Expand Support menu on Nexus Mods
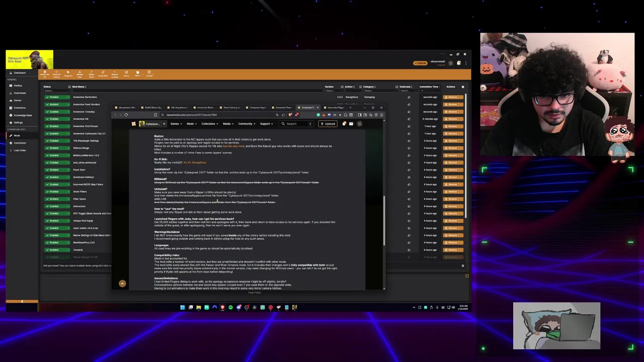This screenshot has width=644, height=362. [x=266, y=124]
